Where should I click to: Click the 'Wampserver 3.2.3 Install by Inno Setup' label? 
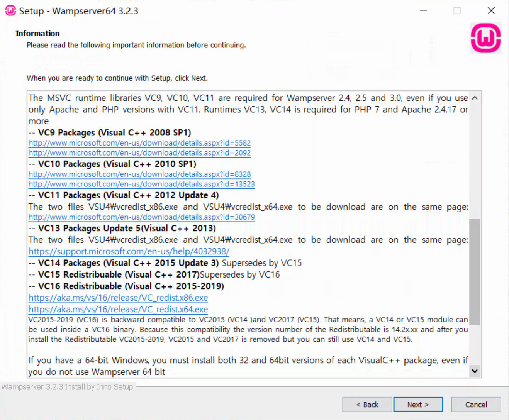pyautogui.click(x=67, y=386)
